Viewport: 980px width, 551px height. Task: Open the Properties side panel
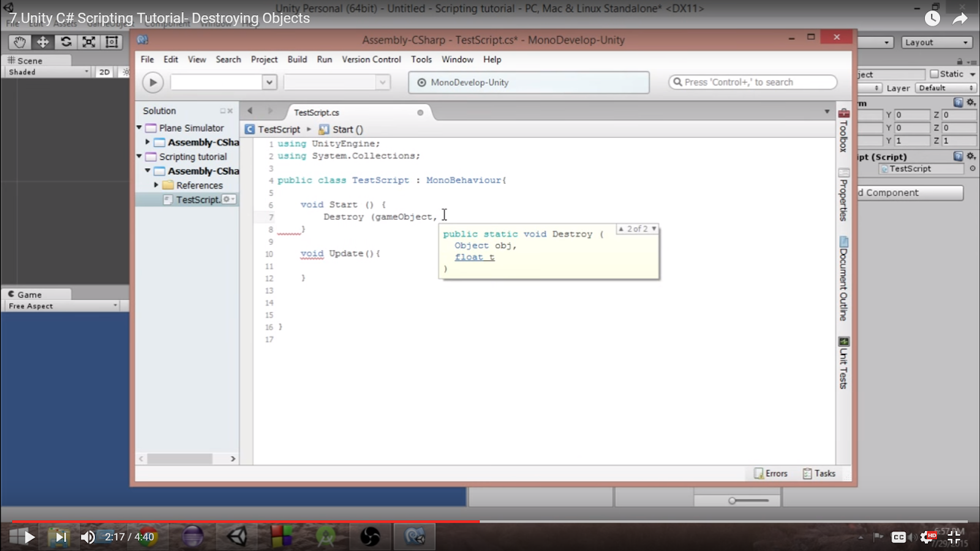tap(843, 195)
